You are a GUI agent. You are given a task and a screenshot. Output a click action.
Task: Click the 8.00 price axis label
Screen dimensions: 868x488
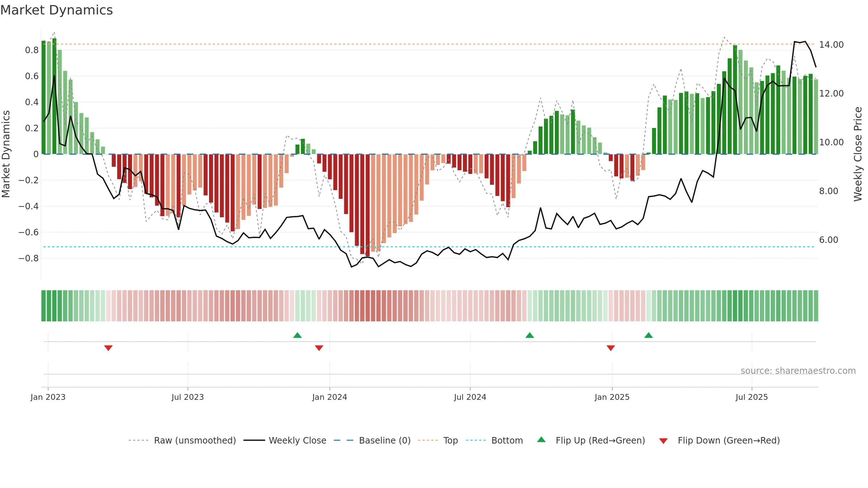[x=829, y=191]
